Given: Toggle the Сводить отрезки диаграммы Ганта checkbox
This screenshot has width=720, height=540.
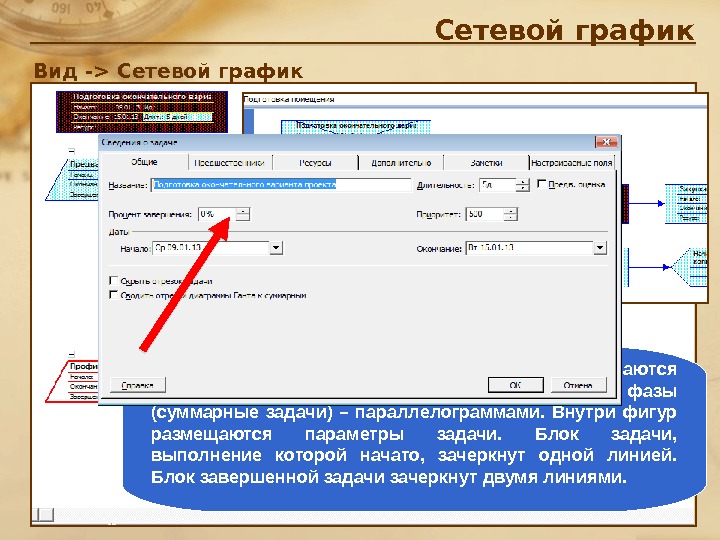Looking at the screenshot, I should (x=113, y=295).
